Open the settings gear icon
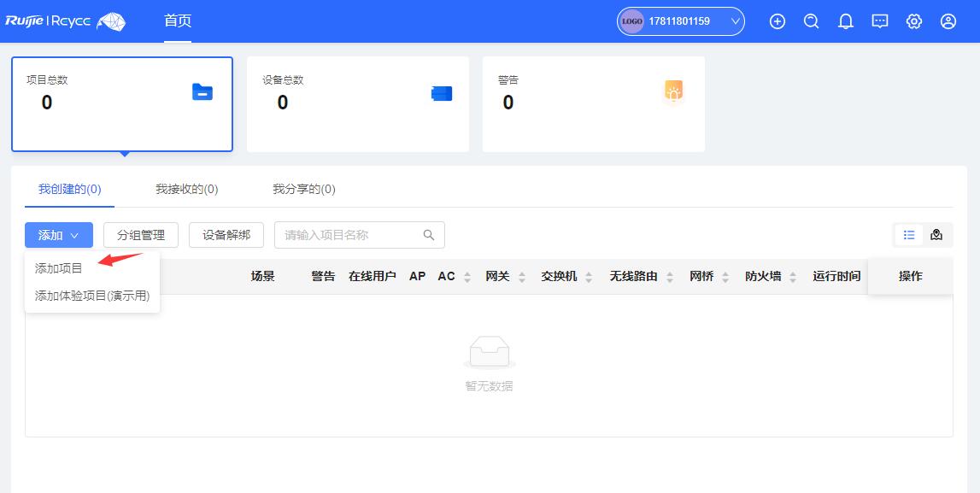Screen dimensions: 980x493 tap(914, 21)
